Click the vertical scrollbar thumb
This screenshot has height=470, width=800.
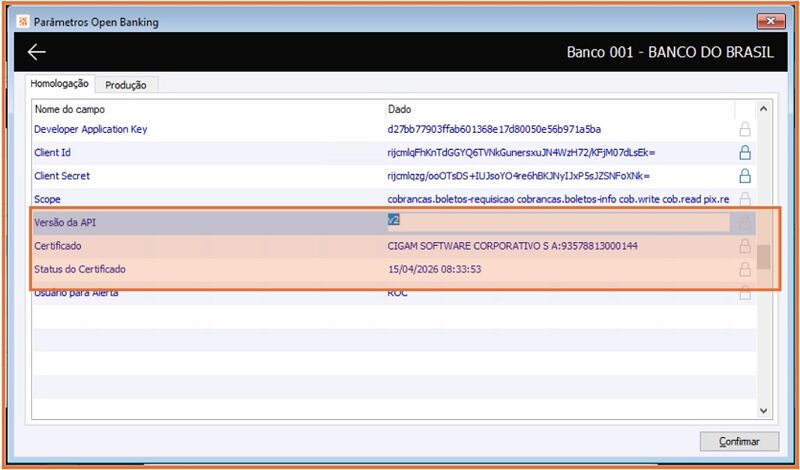coord(763,257)
